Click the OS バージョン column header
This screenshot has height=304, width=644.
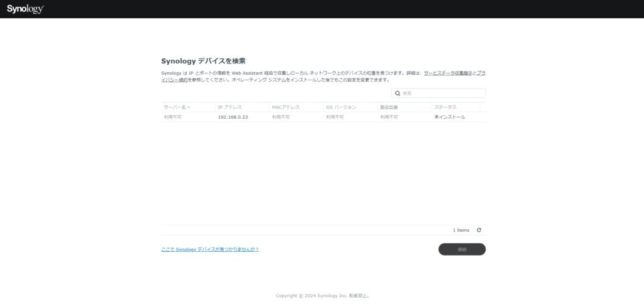click(x=350, y=107)
